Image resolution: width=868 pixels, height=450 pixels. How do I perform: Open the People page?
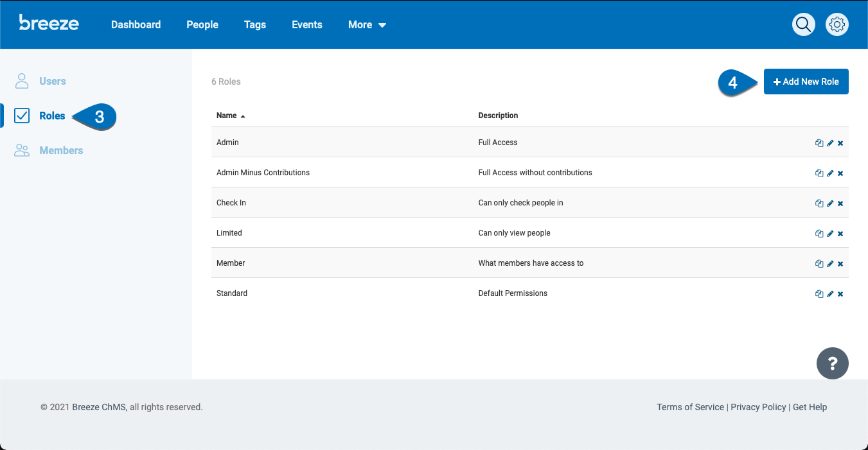202,24
